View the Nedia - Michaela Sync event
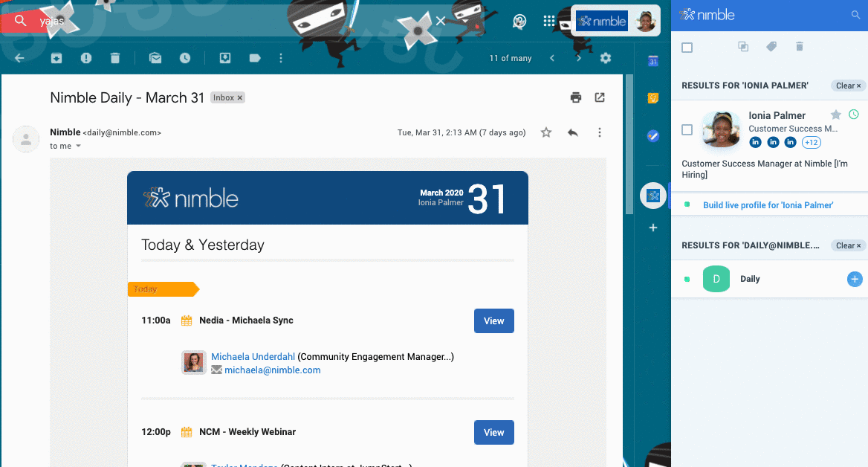 pos(493,321)
